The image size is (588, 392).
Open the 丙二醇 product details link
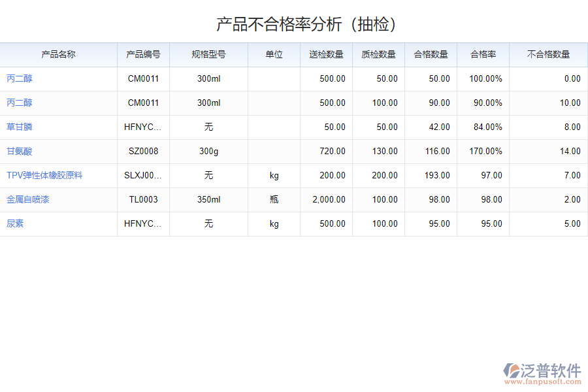[14, 78]
